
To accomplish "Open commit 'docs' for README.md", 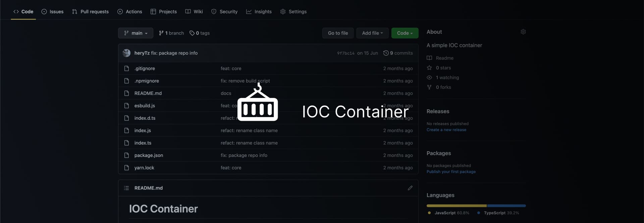I will pos(226,93).
